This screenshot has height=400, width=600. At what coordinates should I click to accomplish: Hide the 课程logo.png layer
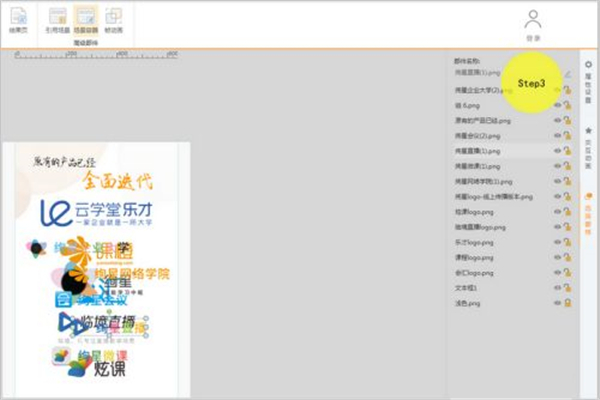coord(558,257)
